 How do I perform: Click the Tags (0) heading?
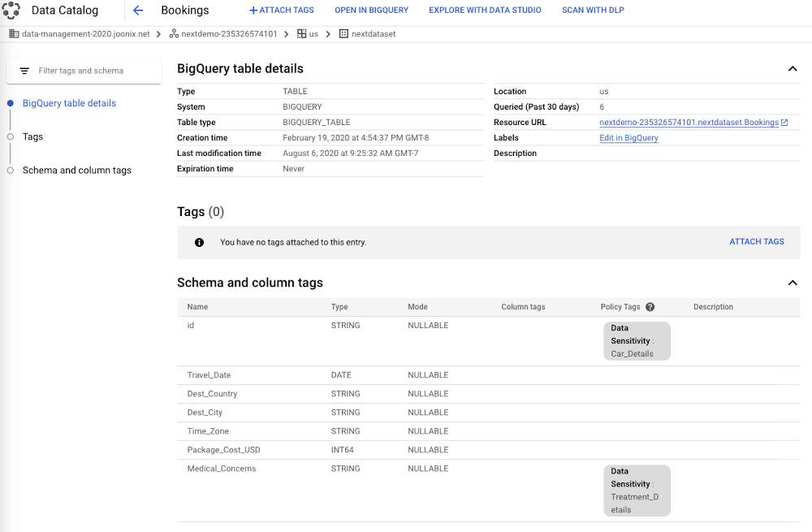pyautogui.click(x=201, y=212)
